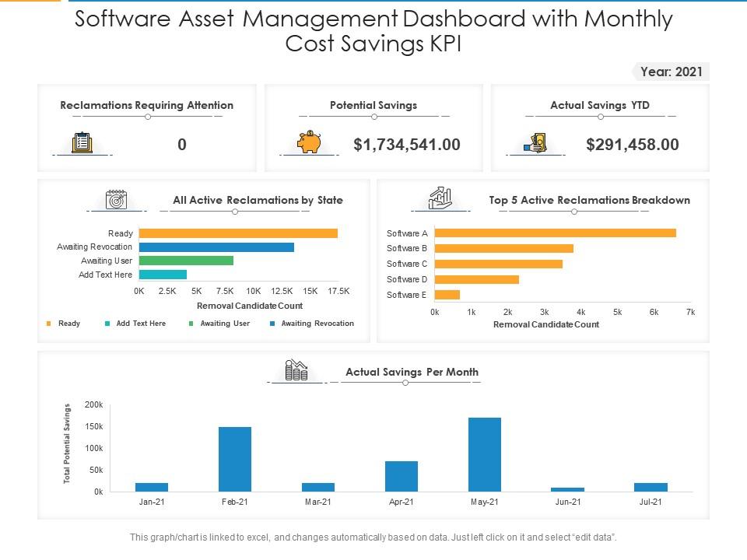The width and height of the screenshot is (747, 560).
Task: Click the Apr-21 savings bar
Action: tap(402, 476)
